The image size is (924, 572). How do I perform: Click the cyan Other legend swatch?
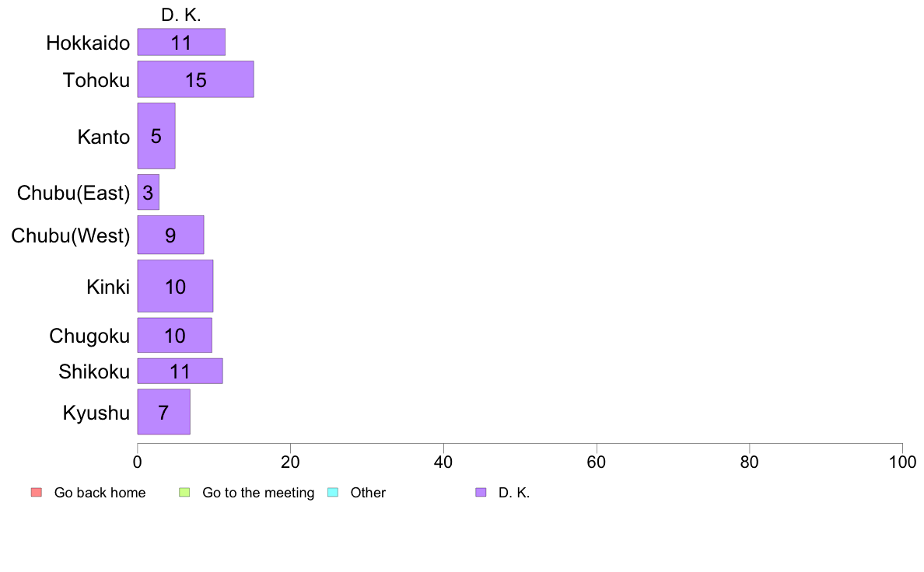pyautogui.click(x=333, y=493)
